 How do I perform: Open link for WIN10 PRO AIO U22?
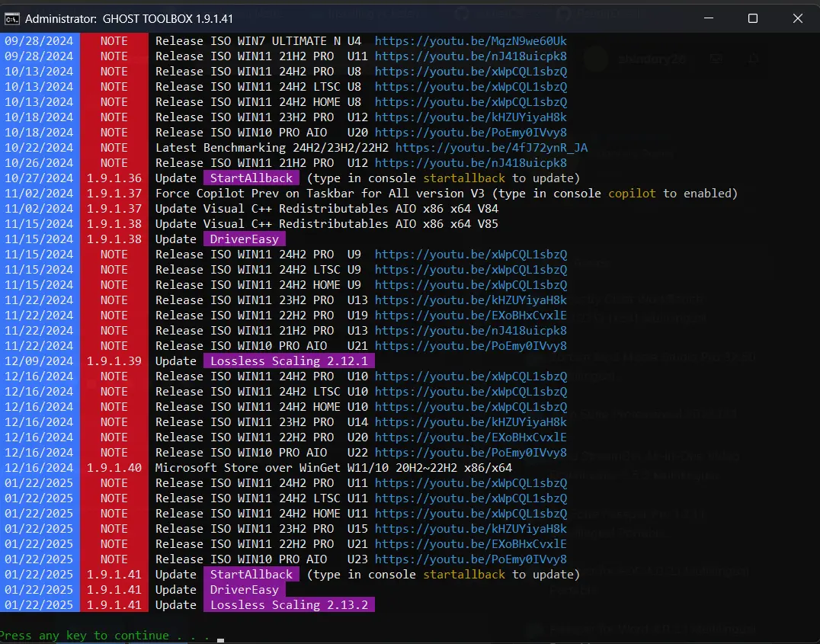pyautogui.click(x=471, y=453)
